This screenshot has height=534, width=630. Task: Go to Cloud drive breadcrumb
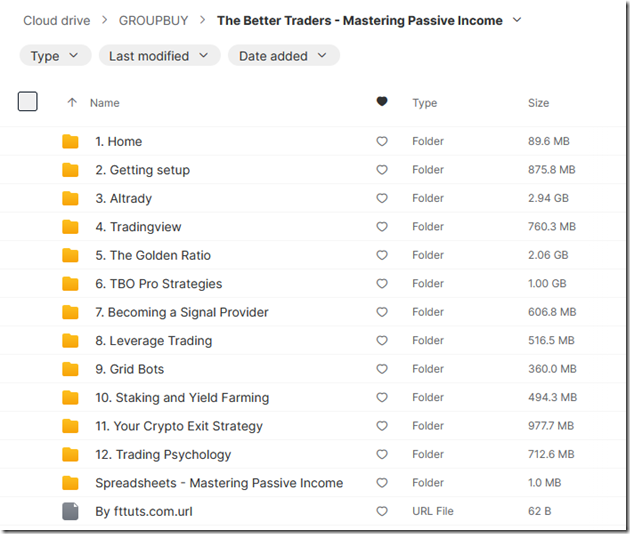(x=57, y=20)
